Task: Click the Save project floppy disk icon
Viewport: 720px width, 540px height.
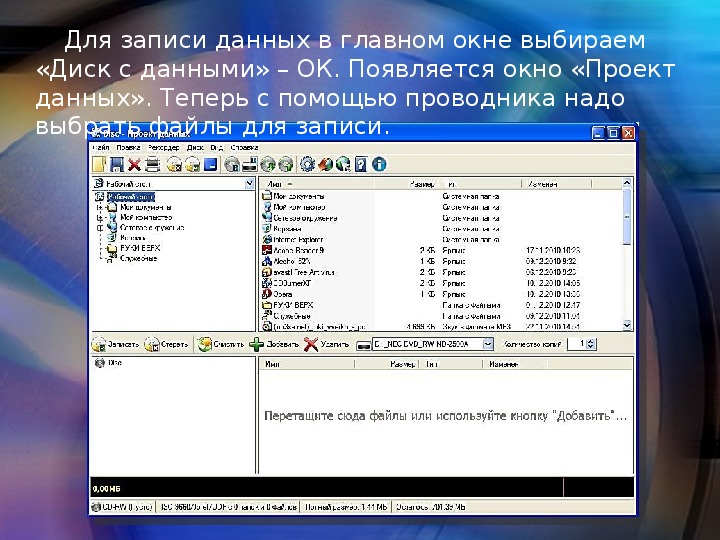Action: coord(116,164)
